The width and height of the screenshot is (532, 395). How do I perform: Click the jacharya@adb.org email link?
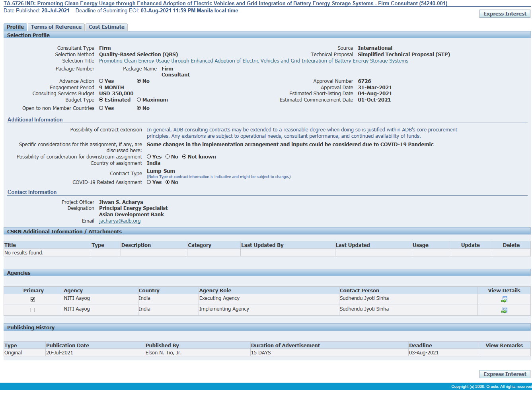tap(120, 221)
